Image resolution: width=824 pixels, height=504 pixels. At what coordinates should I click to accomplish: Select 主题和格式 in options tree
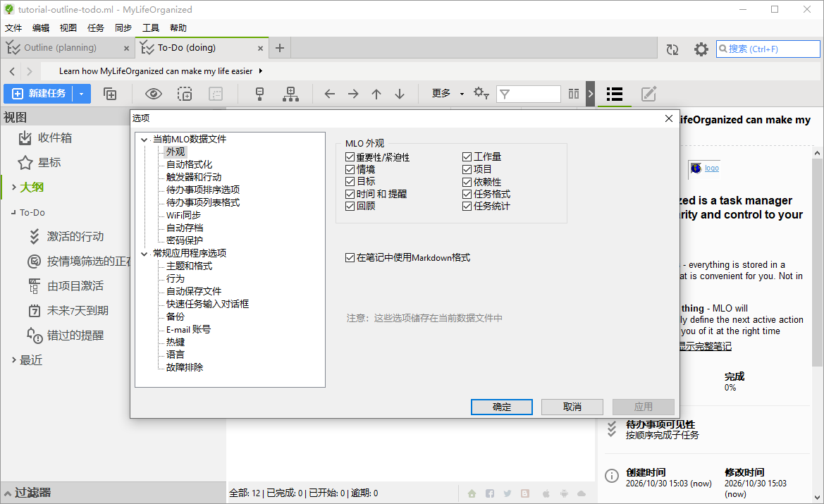(x=189, y=266)
